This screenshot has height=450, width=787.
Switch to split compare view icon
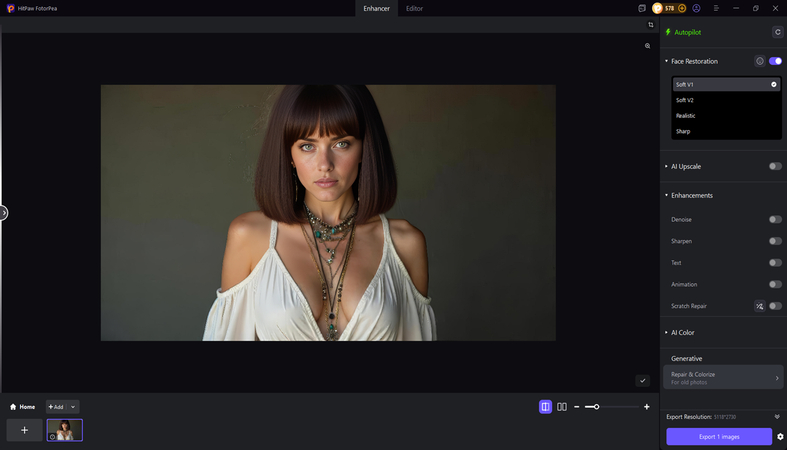pyautogui.click(x=546, y=407)
